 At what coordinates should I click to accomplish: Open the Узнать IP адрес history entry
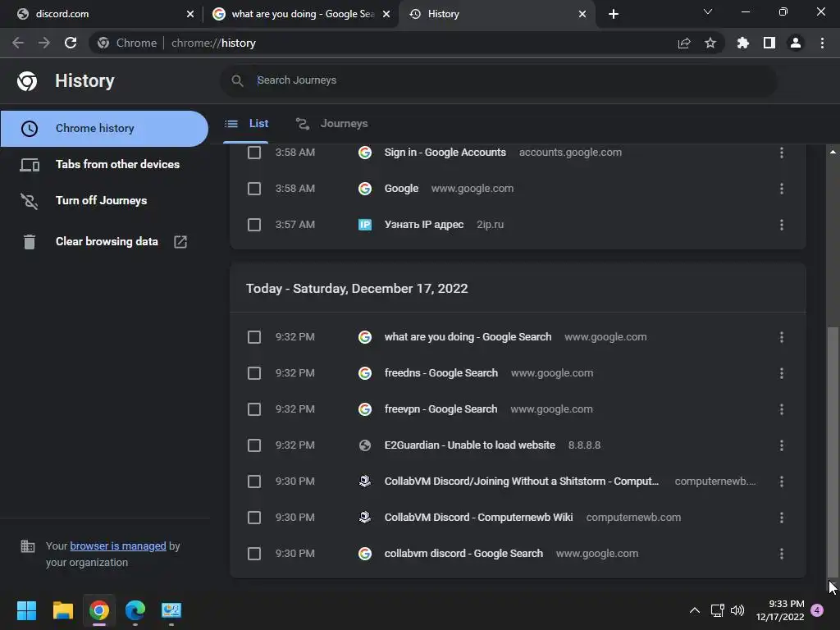(424, 225)
